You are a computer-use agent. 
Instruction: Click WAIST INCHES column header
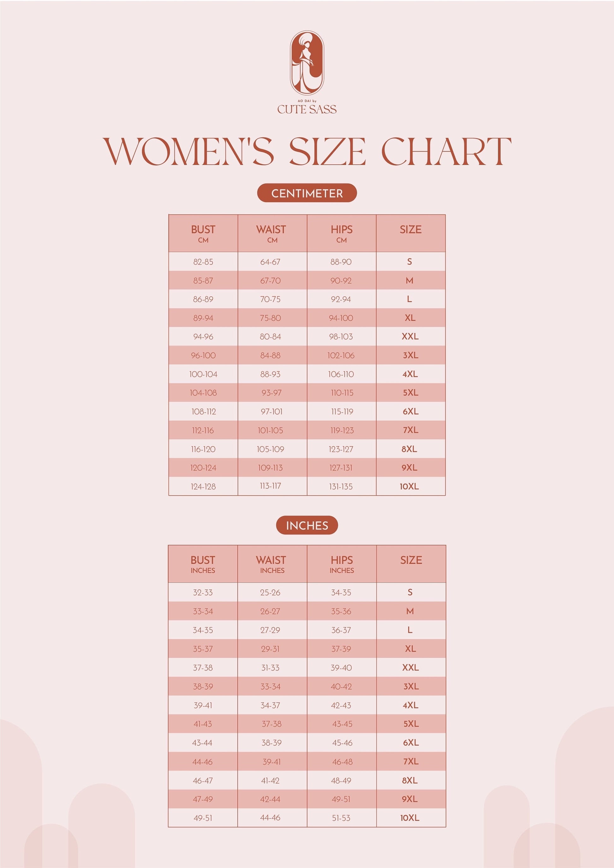(272, 564)
